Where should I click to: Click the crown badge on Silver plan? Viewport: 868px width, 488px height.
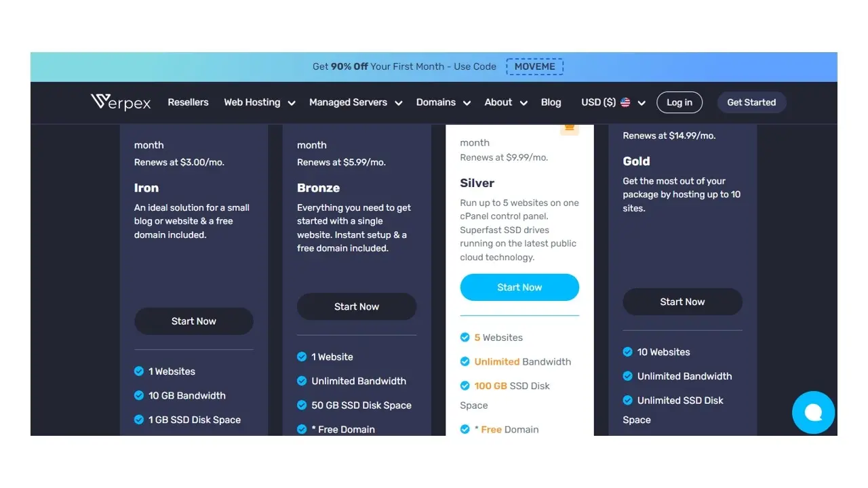click(570, 127)
